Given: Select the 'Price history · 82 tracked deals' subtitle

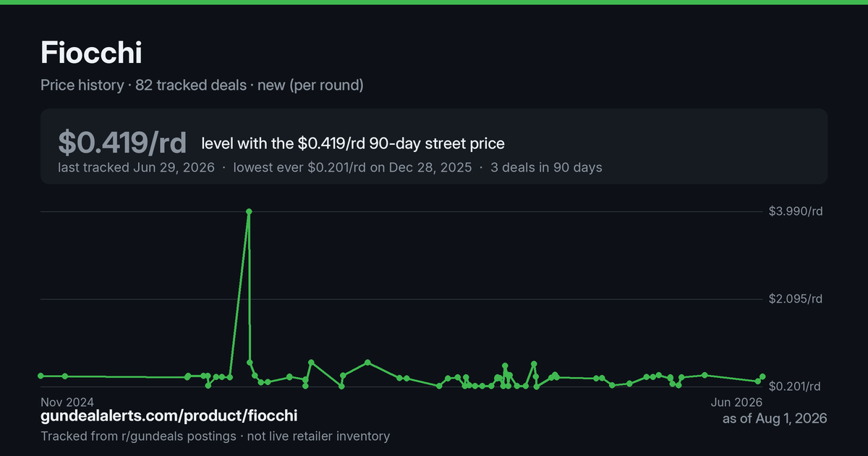Looking at the screenshot, I should (202, 85).
